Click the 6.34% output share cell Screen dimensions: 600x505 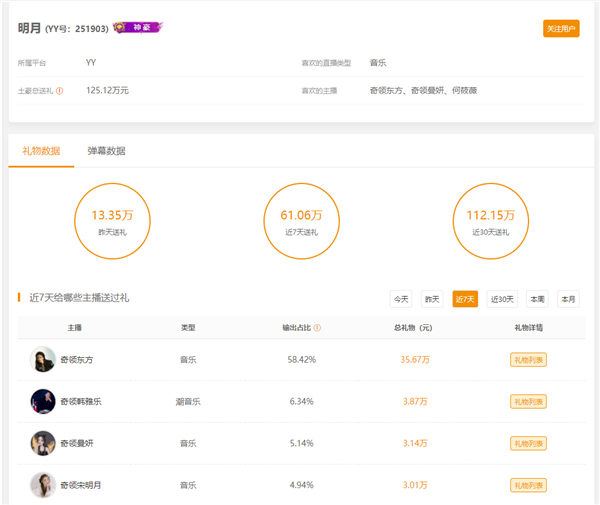pos(302,402)
